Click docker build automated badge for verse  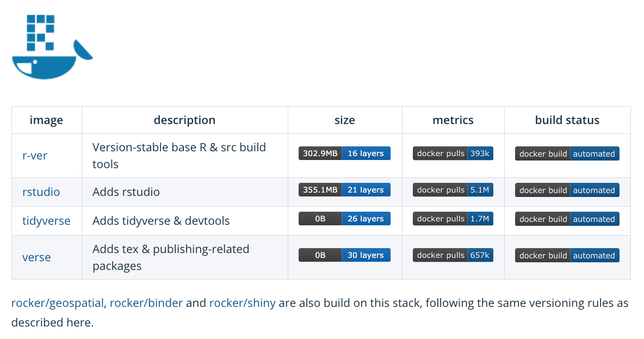coord(567,256)
